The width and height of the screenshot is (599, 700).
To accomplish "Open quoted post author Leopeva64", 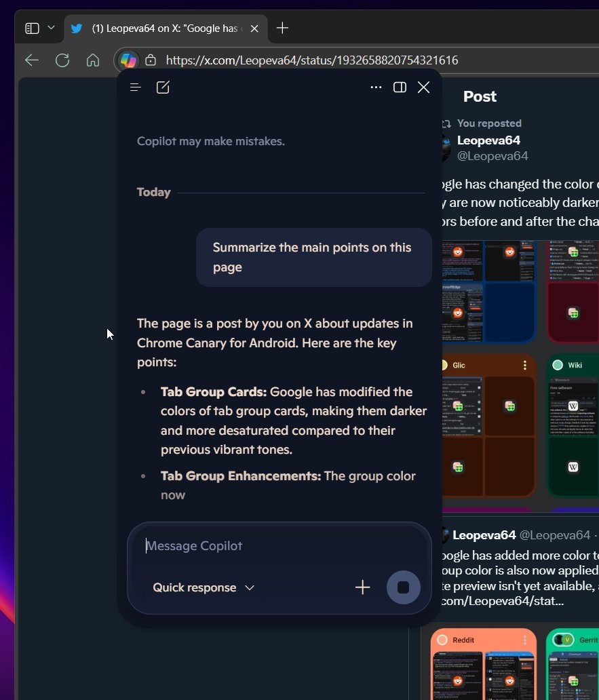I will point(484,534).
